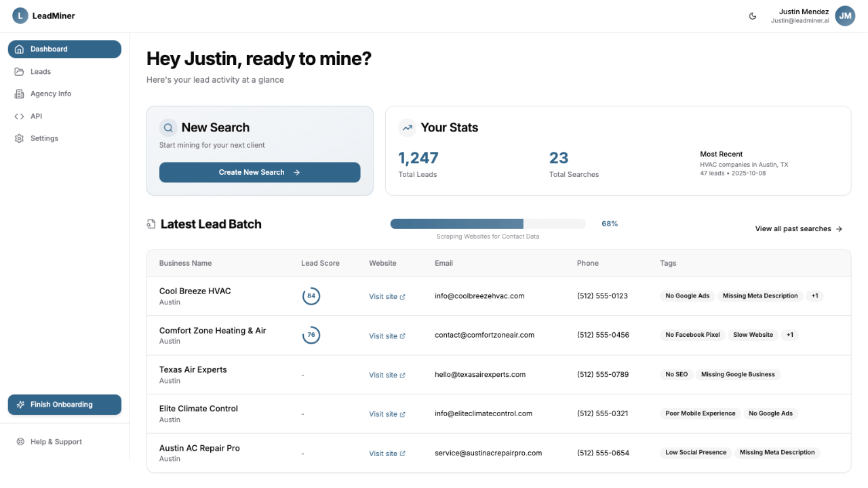Toggle dark mode via the moon icon
The height and width of the screenshot is (488, 868).
tap(753, 16)
